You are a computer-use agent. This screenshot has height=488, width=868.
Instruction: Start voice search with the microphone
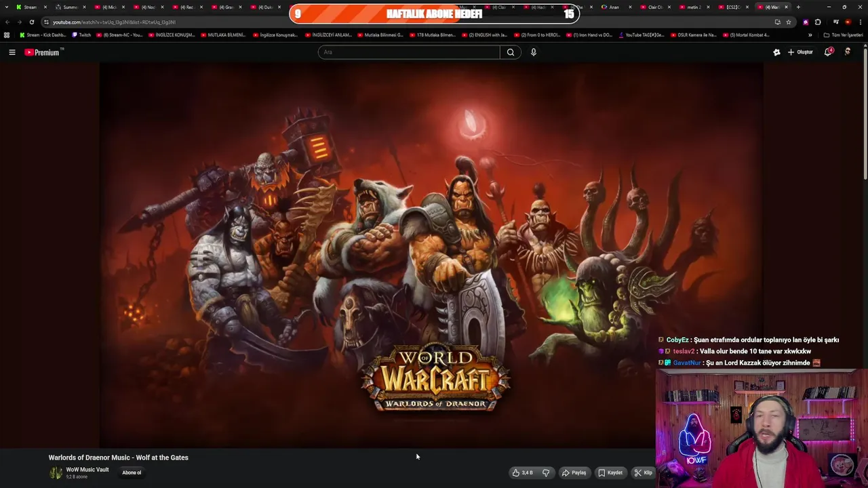click(534, 52)
